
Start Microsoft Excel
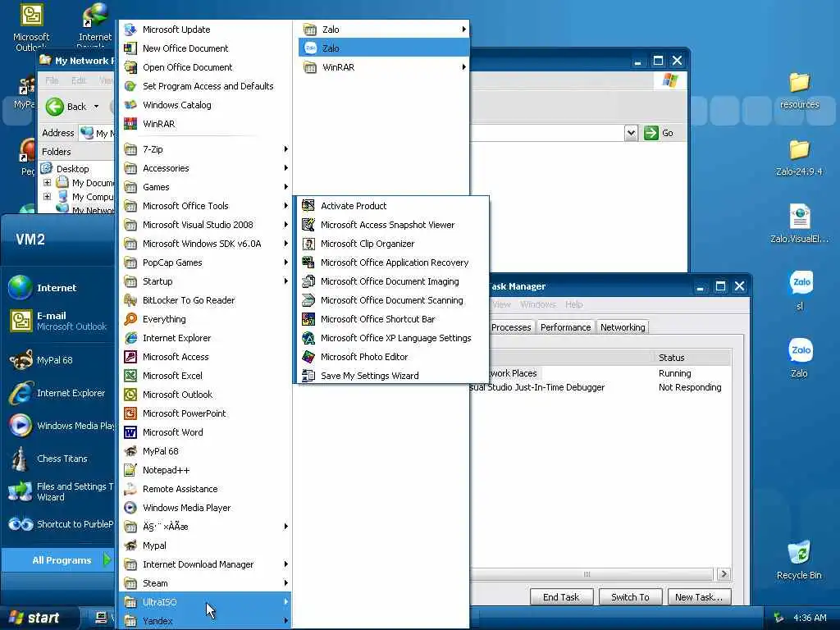coord(205,376)
